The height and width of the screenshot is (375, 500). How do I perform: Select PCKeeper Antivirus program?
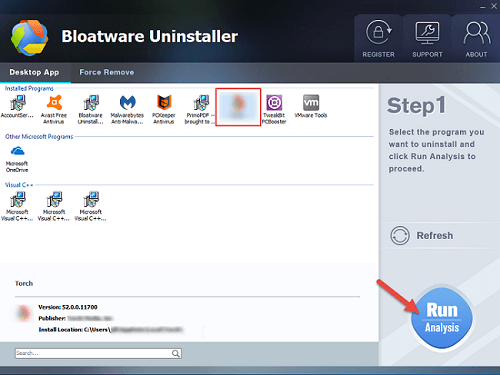(x=164, y=109)
